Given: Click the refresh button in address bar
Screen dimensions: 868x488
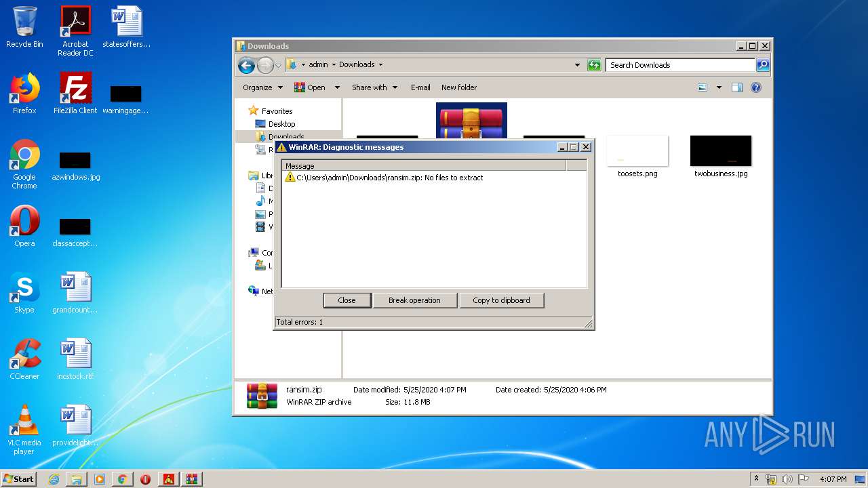Looking at the screenshot, I should [x=594, y=65].
